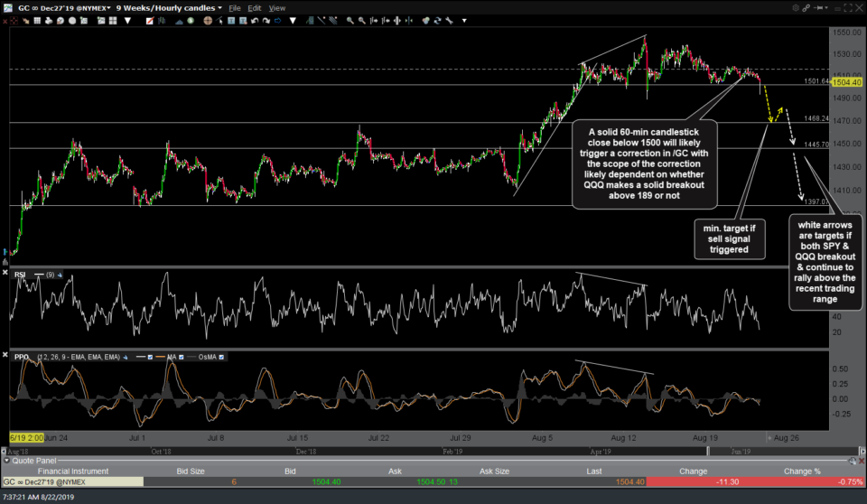
Task: Click the fullscreen expand icon in title bar
Action: click(848, 8)
